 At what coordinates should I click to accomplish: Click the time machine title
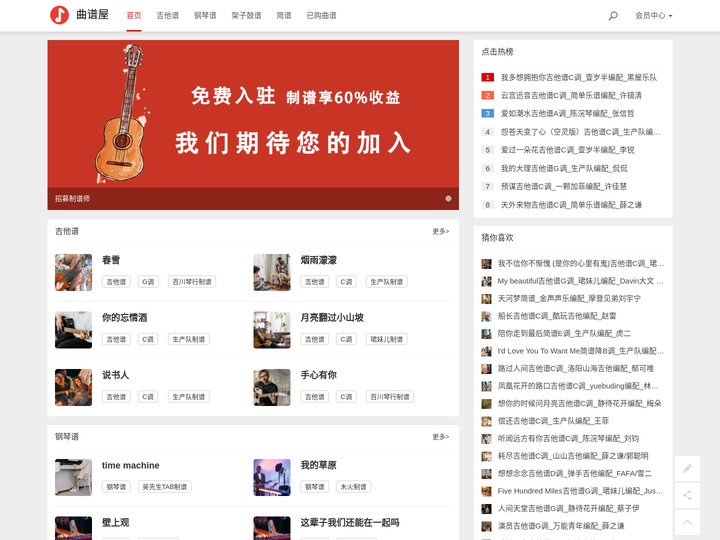point(131,465)
